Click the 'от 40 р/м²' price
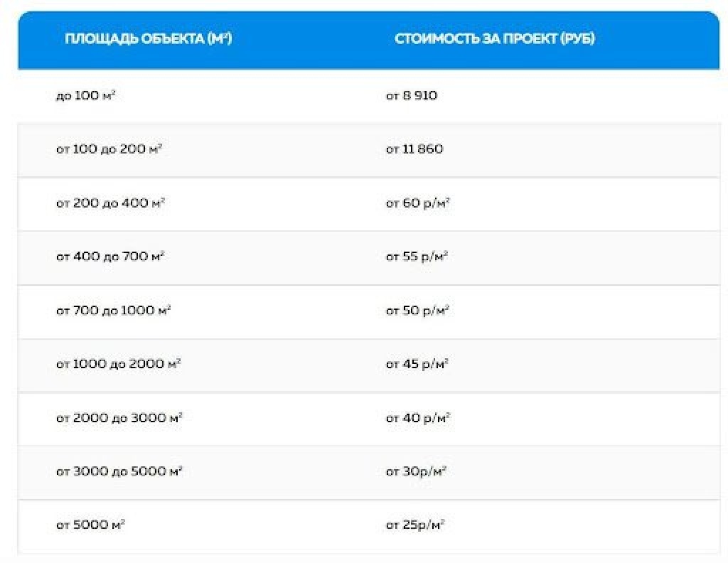 click(x=418, y=418)
